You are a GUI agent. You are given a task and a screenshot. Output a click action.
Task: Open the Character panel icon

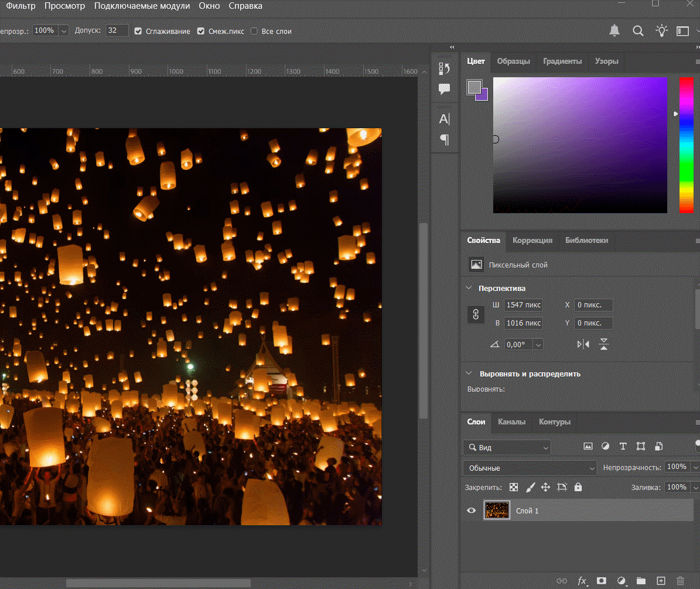445,119
